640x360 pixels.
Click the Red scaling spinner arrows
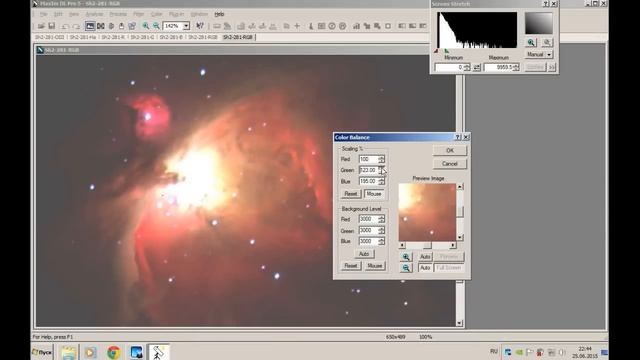(x=381, y=159)
